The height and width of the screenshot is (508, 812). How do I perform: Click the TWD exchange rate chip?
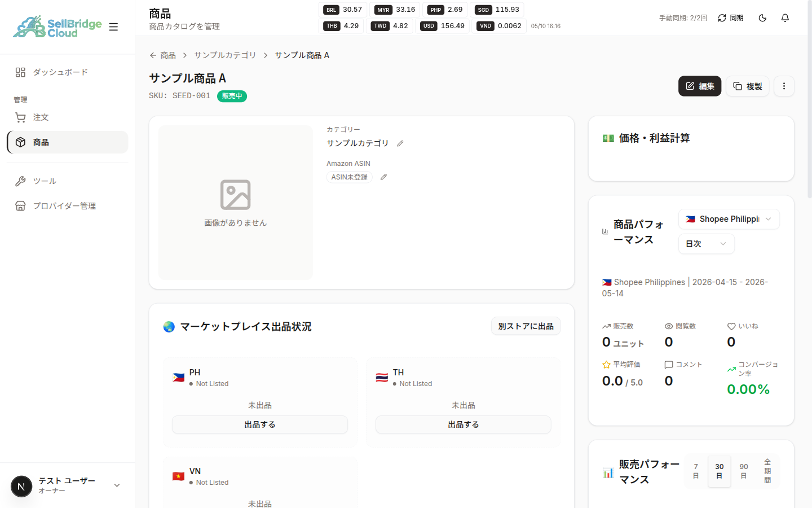(390, 26)
